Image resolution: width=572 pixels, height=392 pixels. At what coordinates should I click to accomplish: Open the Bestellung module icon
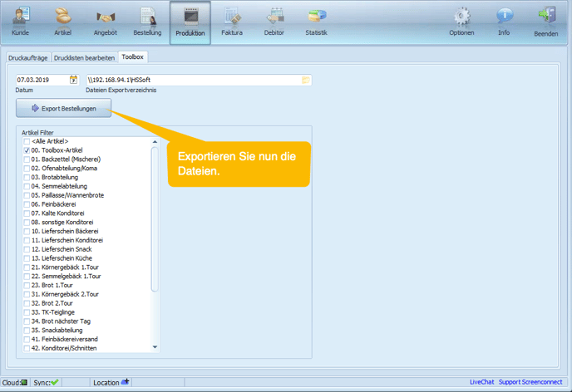[x=148, y=17]
